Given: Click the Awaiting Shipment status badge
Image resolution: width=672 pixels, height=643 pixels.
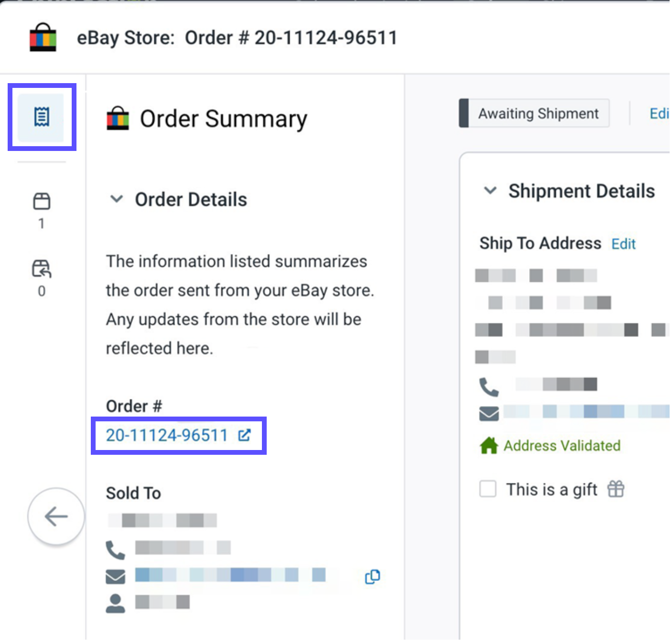Looking at the screenshot, I should coord(538,114).
